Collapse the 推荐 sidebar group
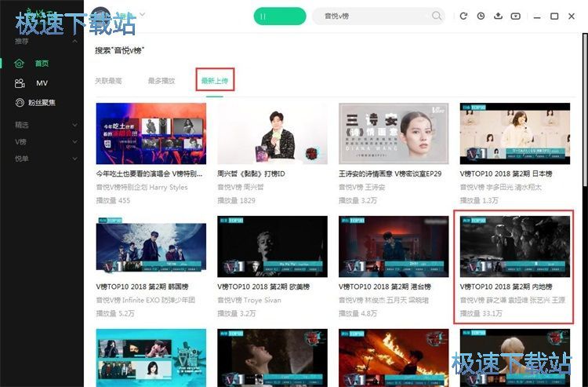588x387 pixels. pos(74,41)
